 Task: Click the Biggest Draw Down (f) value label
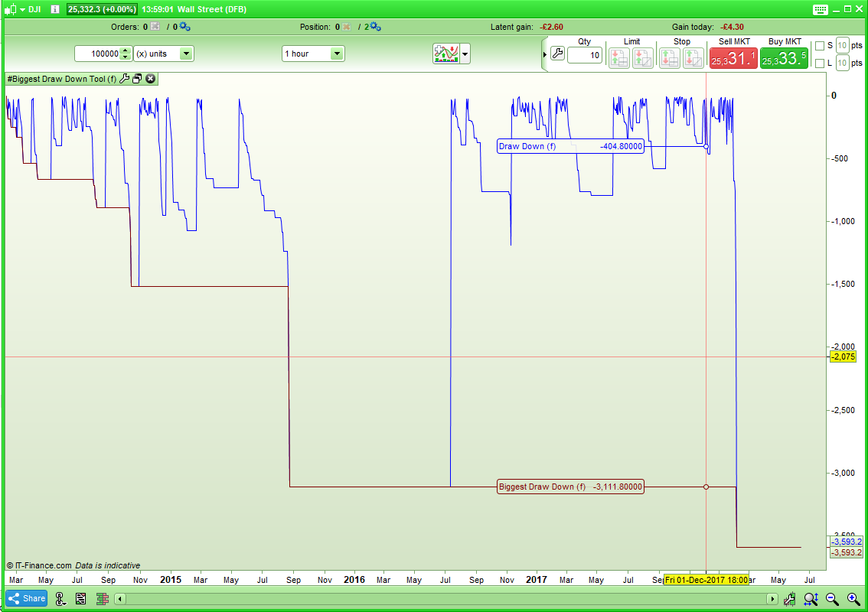coord(571,487)
